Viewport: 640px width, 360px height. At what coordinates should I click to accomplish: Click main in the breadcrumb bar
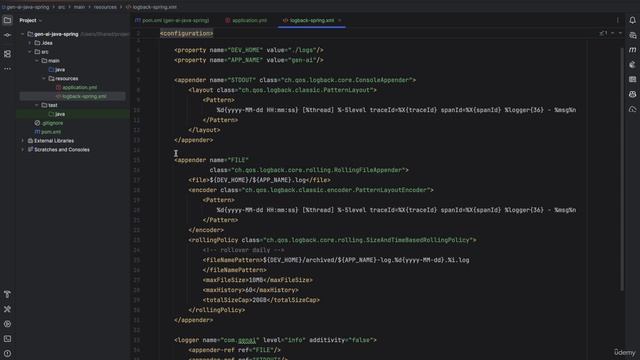tap(79, 7)
